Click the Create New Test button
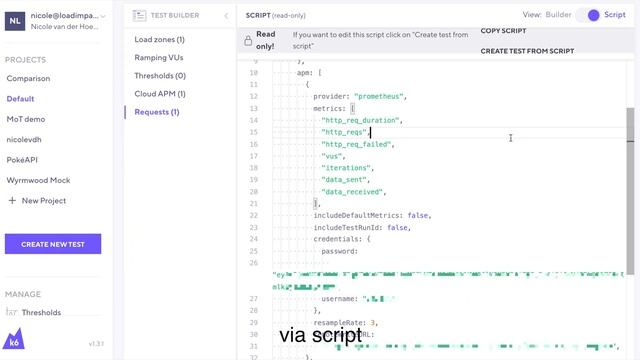This screenshot has width=640, height=360. (x=53, y=244)
